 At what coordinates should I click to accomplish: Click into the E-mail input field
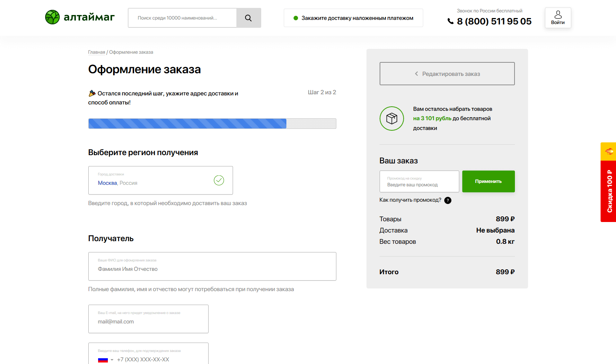point(148,319)
